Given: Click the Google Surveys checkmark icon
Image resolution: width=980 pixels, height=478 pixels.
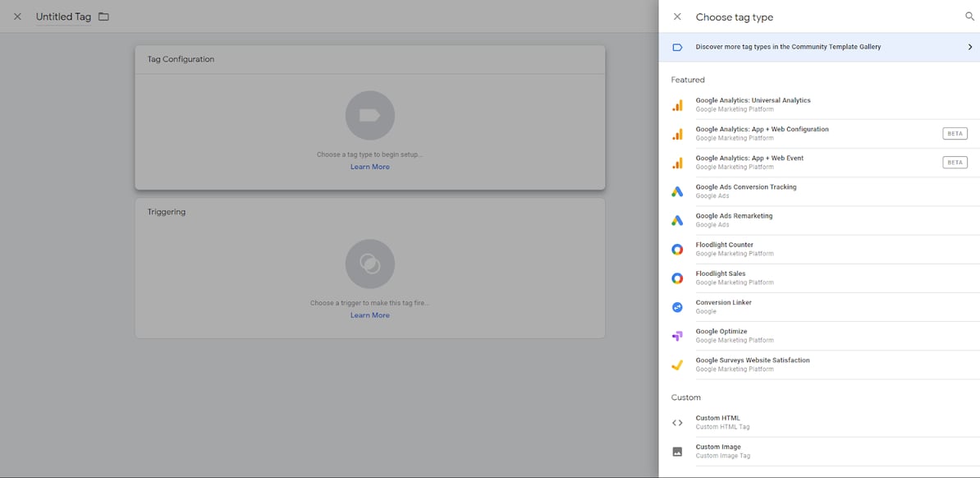Looking at the screenshot, I should [677, 365].
